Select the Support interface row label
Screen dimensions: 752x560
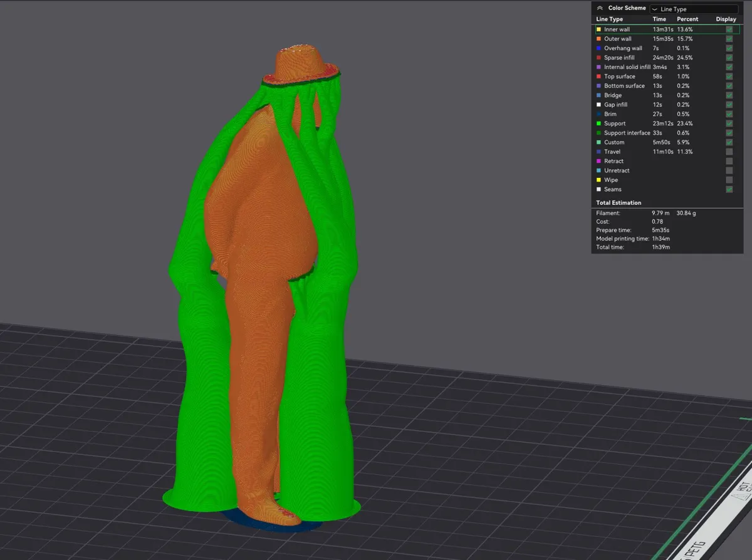(x=627, y=133)
